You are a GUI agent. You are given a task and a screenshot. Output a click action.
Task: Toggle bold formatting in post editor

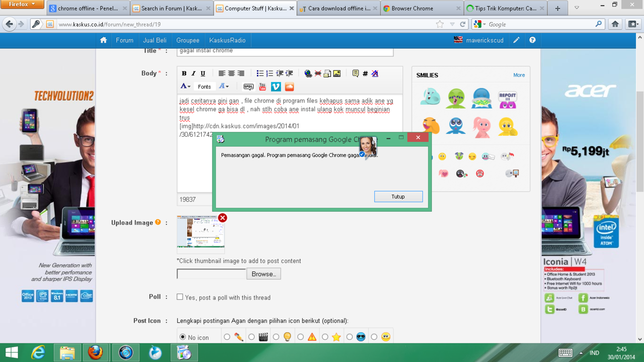184,73
